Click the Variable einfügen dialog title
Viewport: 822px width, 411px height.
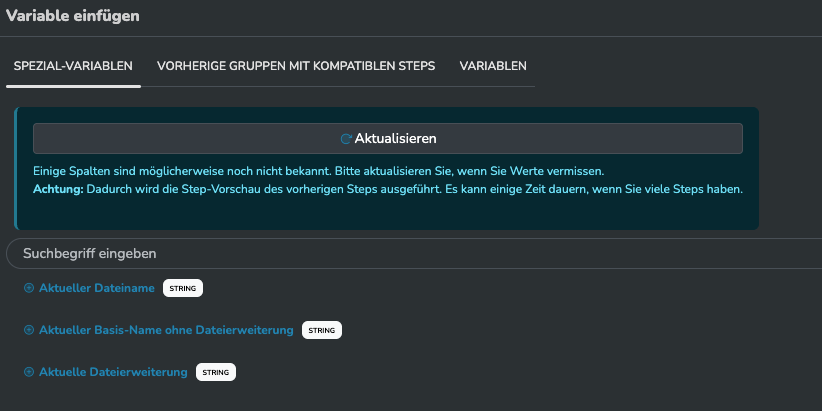73,16
